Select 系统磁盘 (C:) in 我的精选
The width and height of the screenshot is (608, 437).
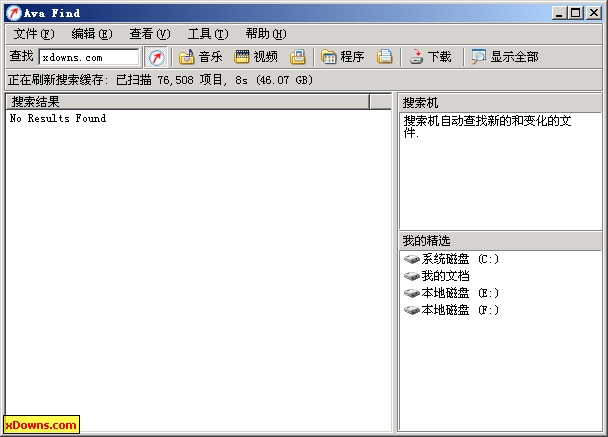451,259
